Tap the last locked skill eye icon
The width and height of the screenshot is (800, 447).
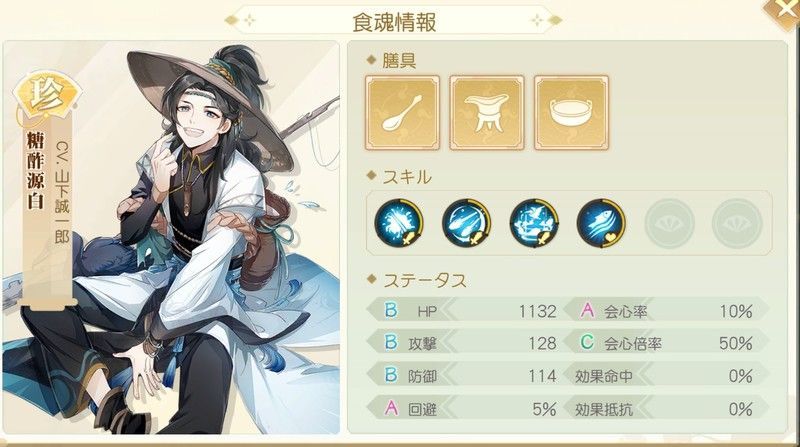click(x=737, y=224)
